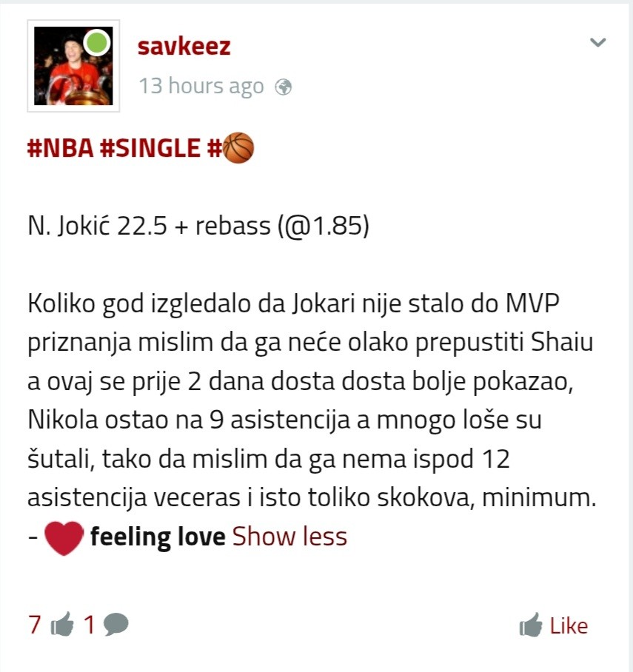Click the 7 likes count number
The width and height of the screenshot is (633, 672).
coord(35,625)
